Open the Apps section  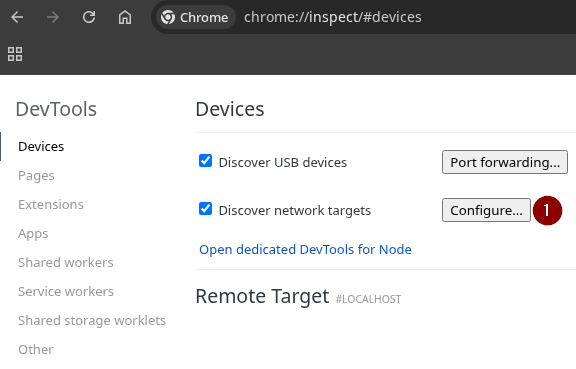33,234
